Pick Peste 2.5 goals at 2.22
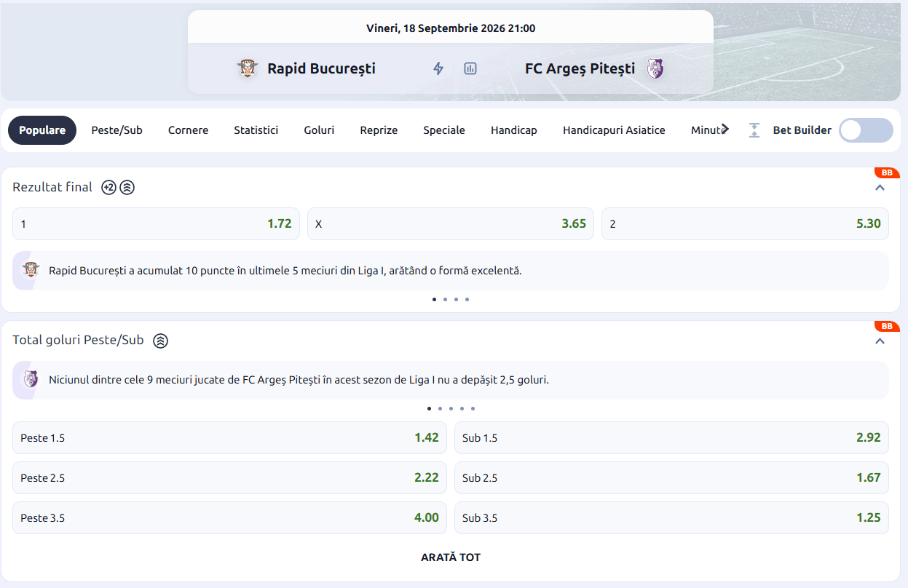 [229, 477]
